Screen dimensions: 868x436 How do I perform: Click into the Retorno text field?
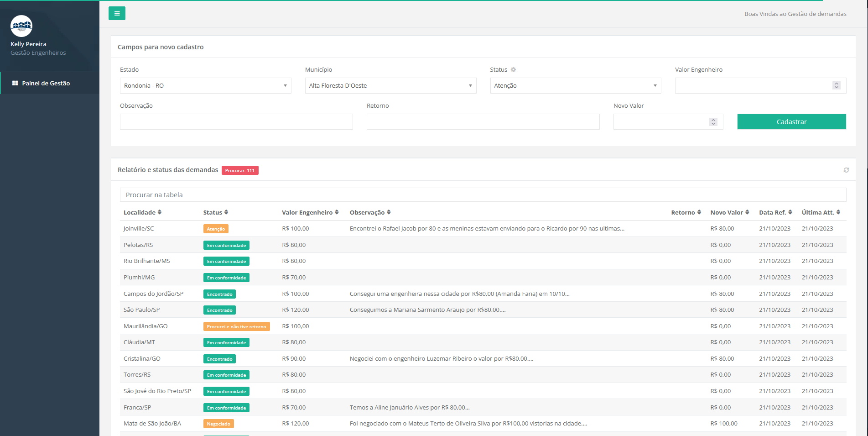click(x=483, y=122)
